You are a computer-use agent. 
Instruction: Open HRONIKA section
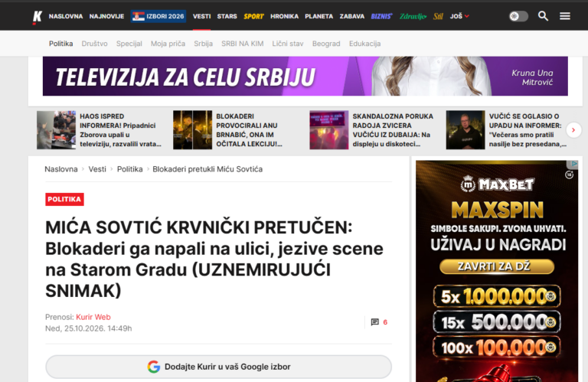click(x=284, y=16)
